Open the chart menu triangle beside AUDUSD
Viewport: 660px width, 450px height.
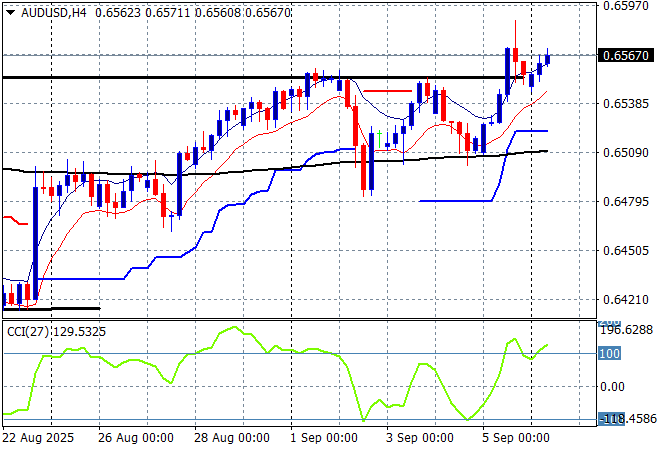pos(11,13)
